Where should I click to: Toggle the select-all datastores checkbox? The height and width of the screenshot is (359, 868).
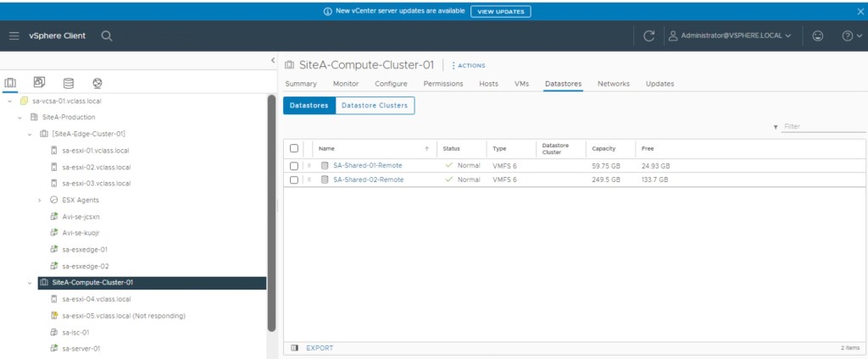point(294,148)
